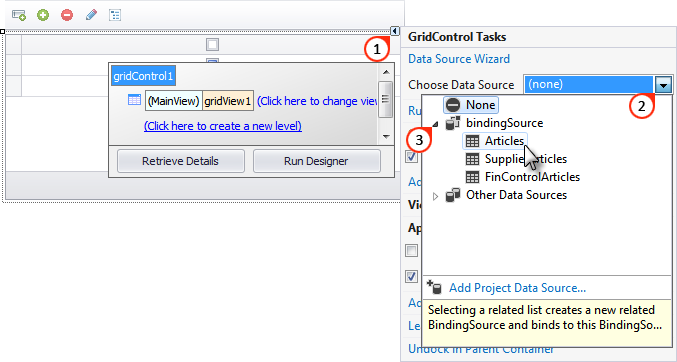The image size is (677, 362).
Task: Click the Retrieve Details button
Action: (x=180, y=161)
